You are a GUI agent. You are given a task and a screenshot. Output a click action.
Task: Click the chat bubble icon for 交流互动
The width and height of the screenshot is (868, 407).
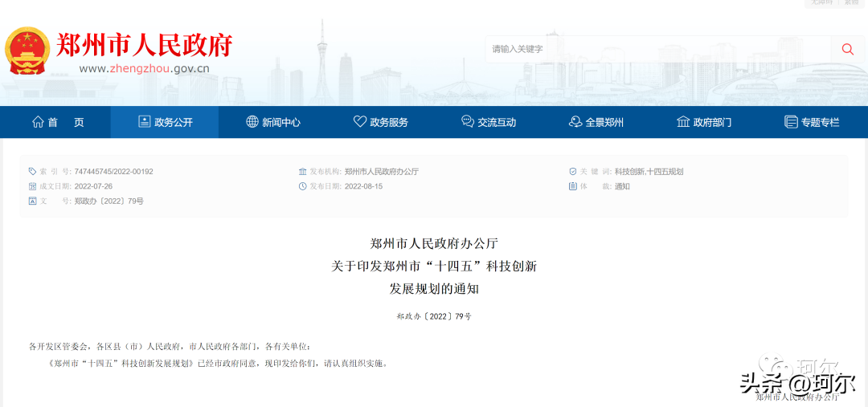(467, 122)
